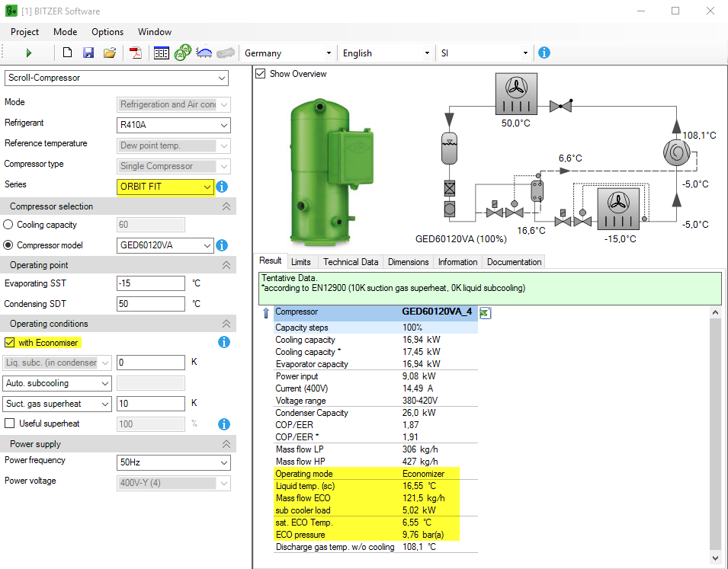
Task: Open the toolbar help info icon
Action: pos(544,53)
